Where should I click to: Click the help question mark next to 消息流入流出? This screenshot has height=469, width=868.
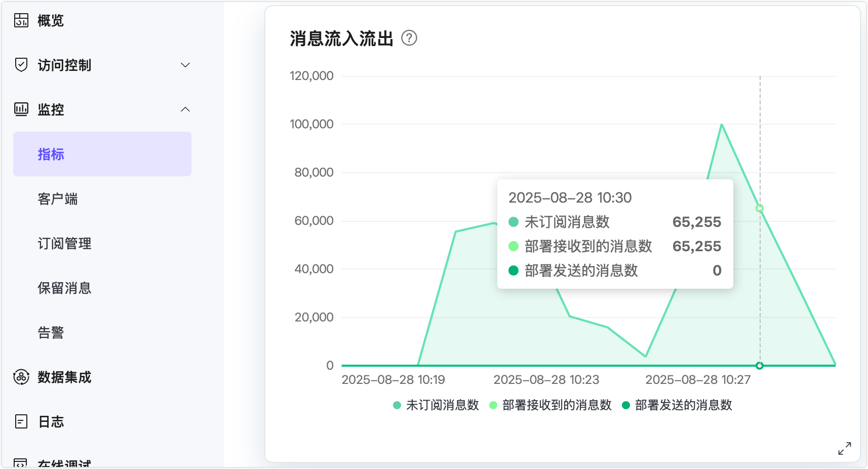point(409,38)
